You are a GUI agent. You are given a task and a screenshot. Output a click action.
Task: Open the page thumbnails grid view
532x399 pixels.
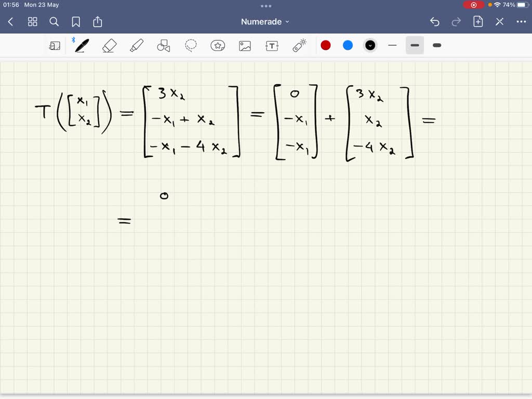click(x=32, y=22)
